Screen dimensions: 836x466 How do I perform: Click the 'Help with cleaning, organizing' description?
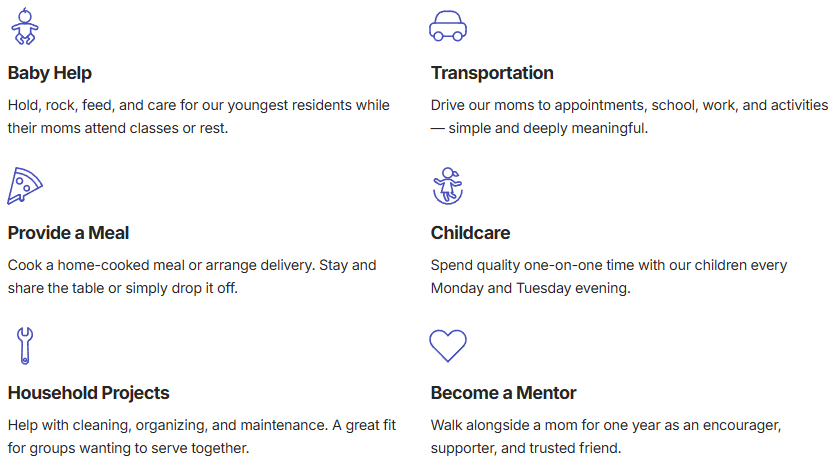pos(201,425)
